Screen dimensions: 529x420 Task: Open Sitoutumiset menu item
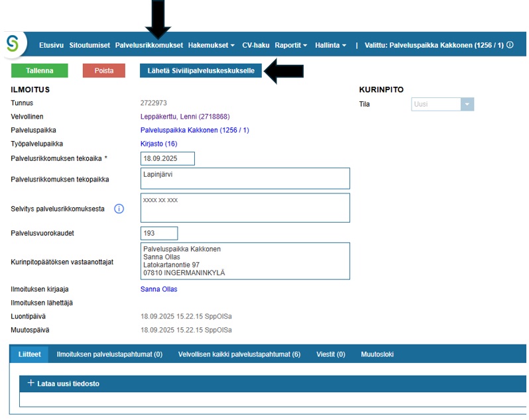[89, 45]
